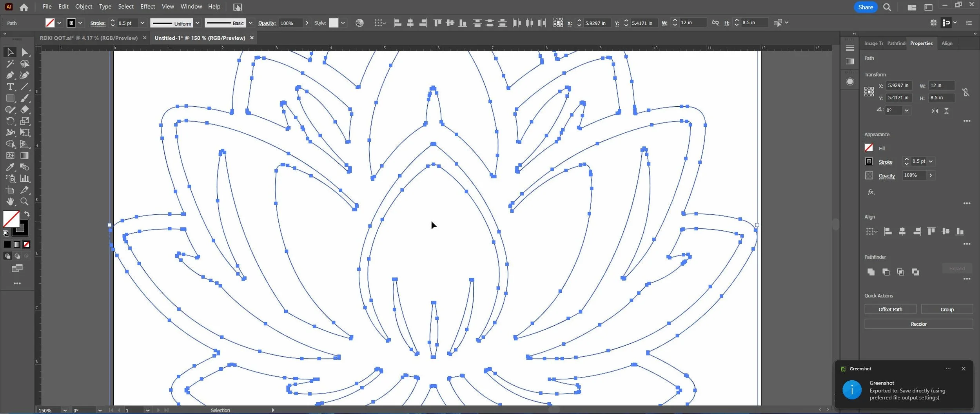The image size is (980, 414).
Task: Open graphic Style dropdown arrow
Action: [343, 23]
